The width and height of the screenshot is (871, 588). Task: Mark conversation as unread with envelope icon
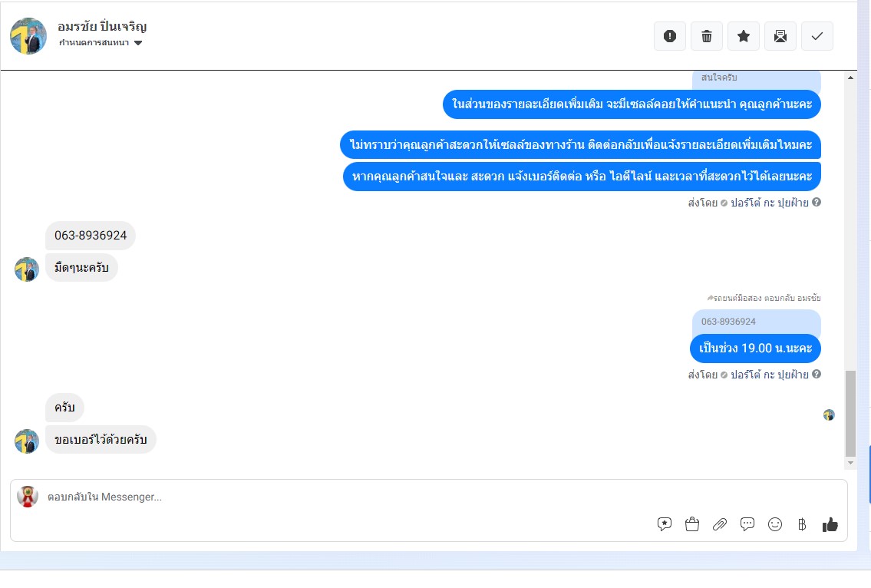pos(780,36)
